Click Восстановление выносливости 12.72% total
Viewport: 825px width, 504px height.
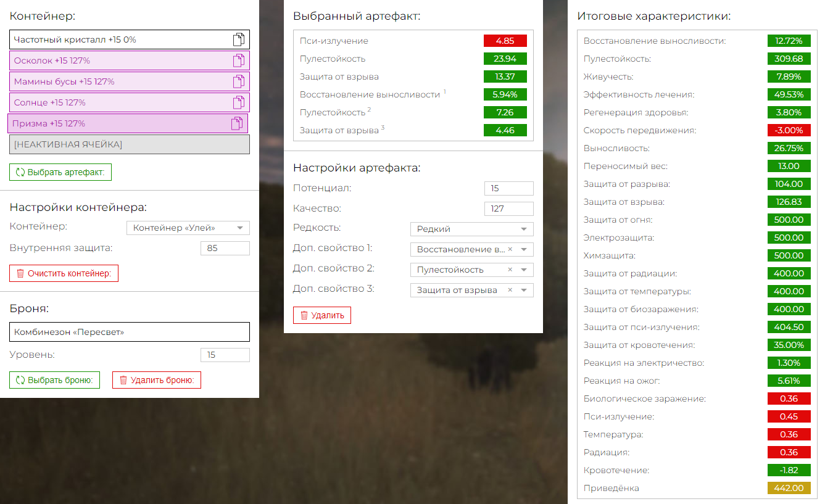(x=789, y=41)
